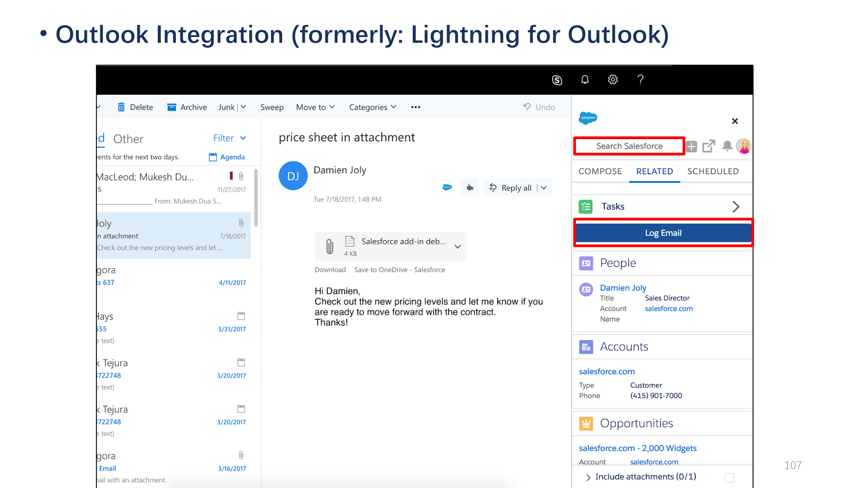Screen dimensions: 868x488
Task: Click the Salesforce cloud logo in panel
Action: tap(588, 118)
